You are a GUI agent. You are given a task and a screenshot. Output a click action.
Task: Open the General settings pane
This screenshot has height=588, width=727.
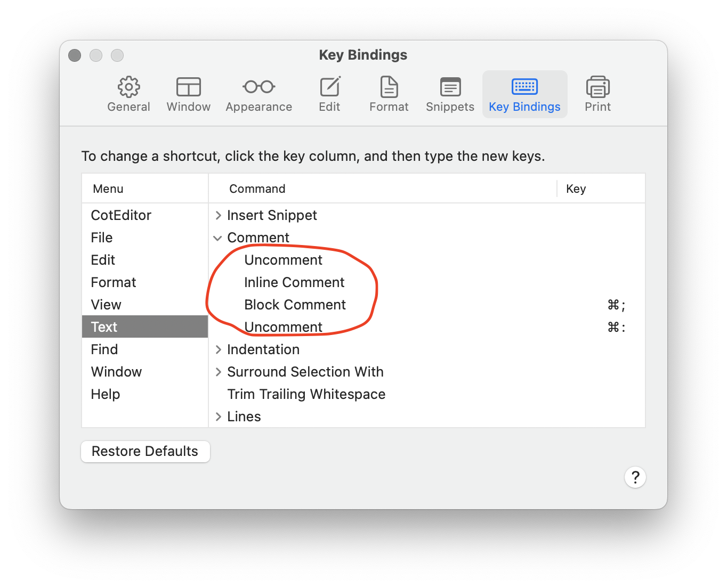pos(128,94)
